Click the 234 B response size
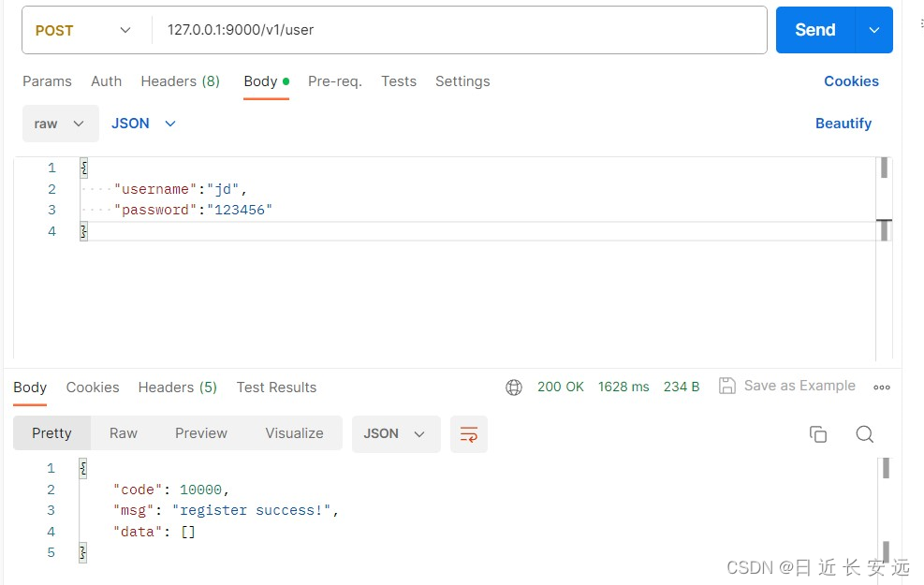The image size is (924, 585). pos(682,388)
